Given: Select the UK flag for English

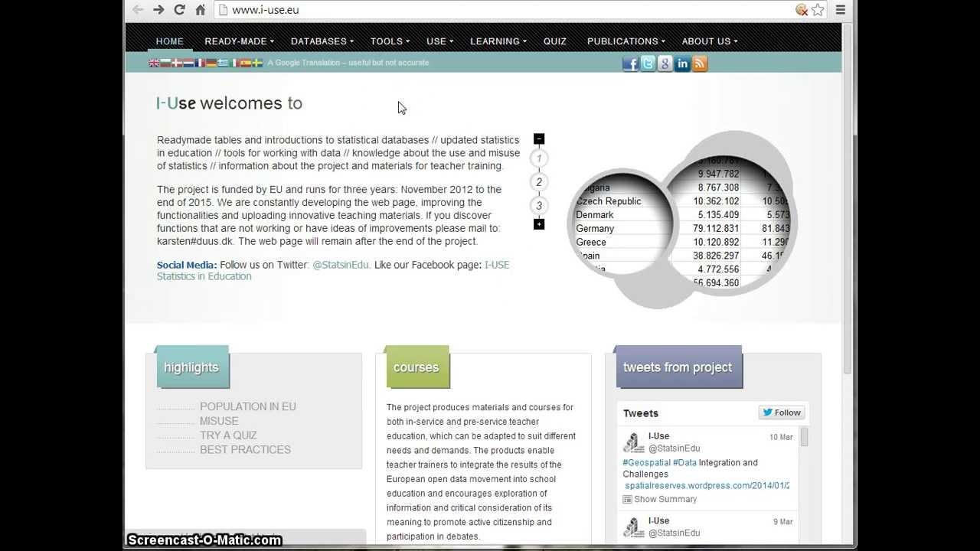Looking at the screenshot, I should 154,63.
